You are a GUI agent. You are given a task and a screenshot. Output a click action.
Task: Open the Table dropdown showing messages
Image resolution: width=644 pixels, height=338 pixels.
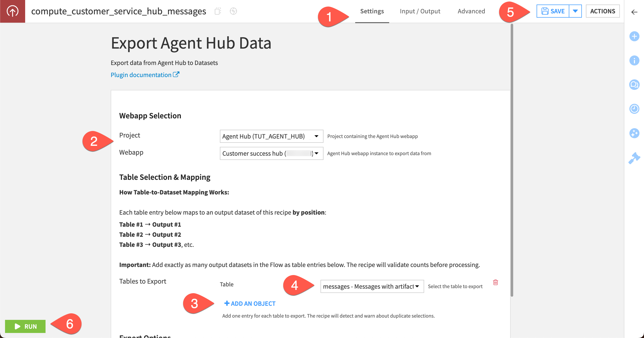click(x=372, y=286)
